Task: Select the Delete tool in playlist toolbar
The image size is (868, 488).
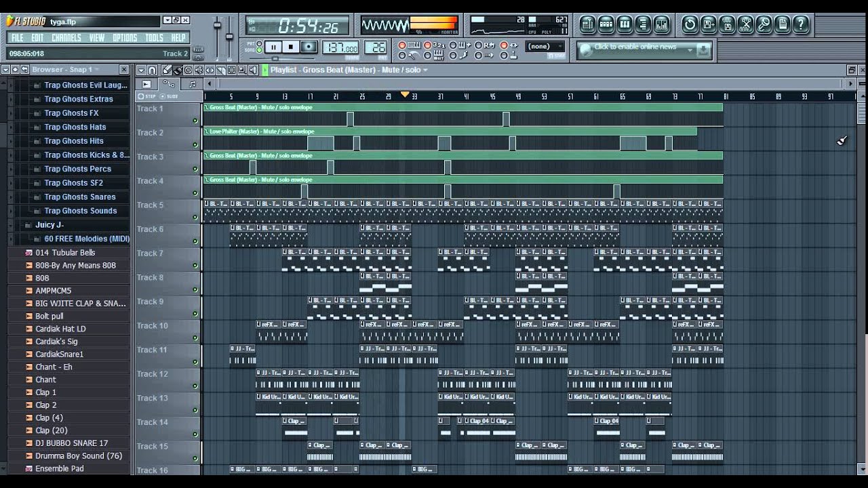Action: (188, 70)
